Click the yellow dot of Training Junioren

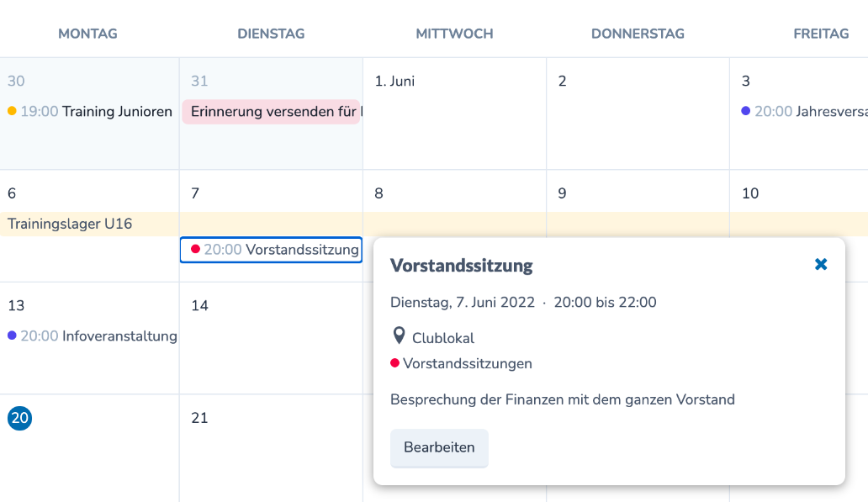pyautogui.click(x=12, y=111)
